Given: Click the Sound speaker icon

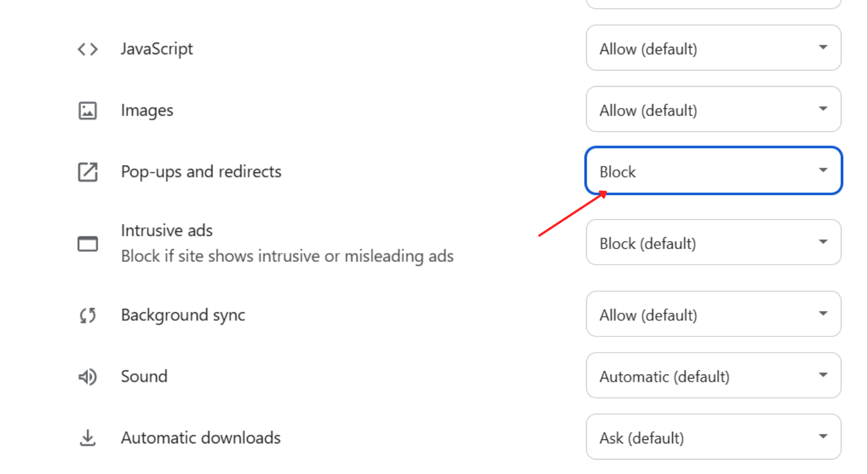Looking at the screenshot, I should 87,376.
